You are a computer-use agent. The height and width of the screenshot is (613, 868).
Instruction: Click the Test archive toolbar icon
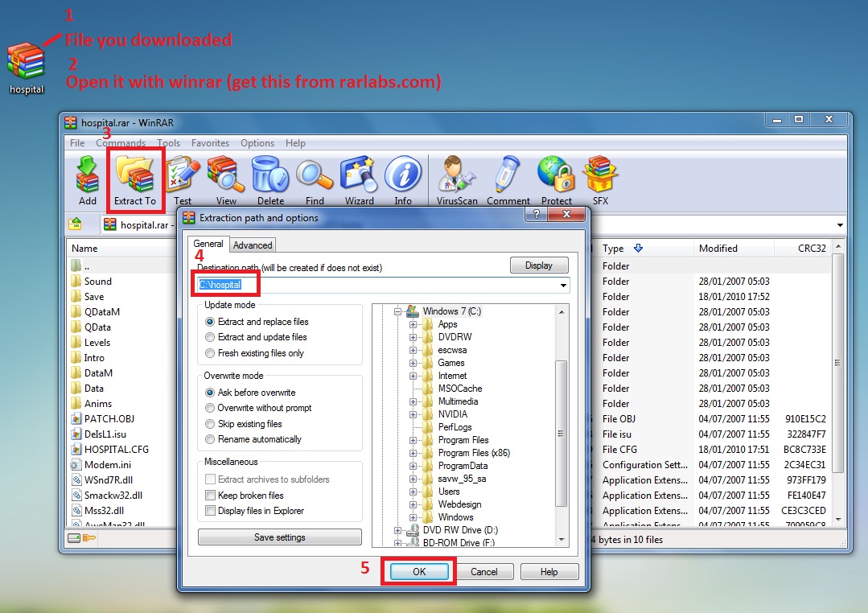pos(183,180)
